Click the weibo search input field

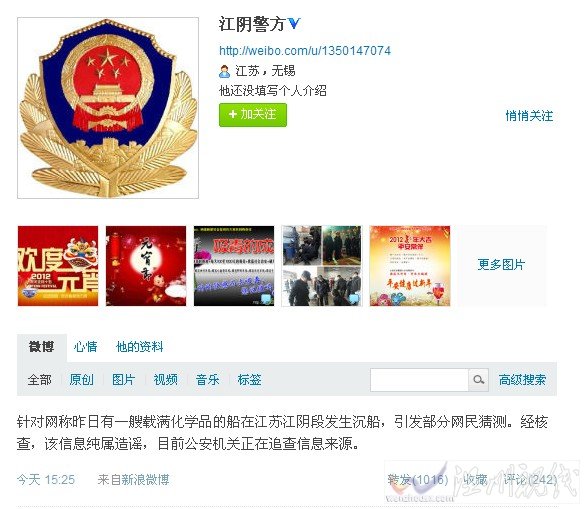click(419, 380)
